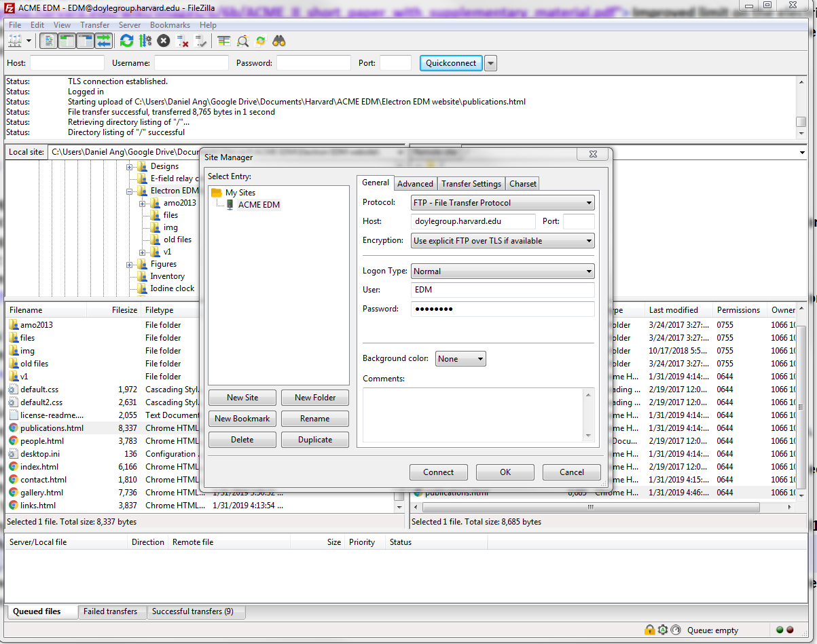
Task: Toggle synchronized browsing icon
Action: tap(261, 41)
